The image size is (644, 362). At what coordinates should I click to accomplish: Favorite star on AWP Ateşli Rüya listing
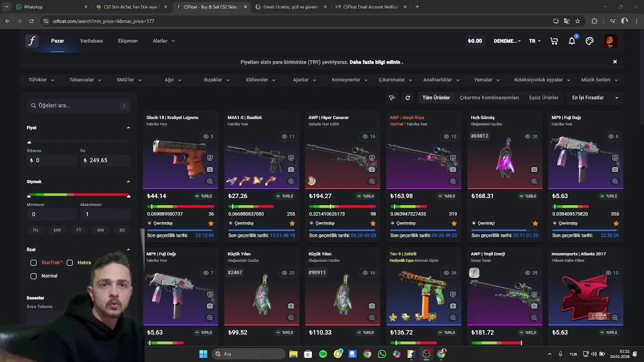pyautogui.click(x=454, y=223)
